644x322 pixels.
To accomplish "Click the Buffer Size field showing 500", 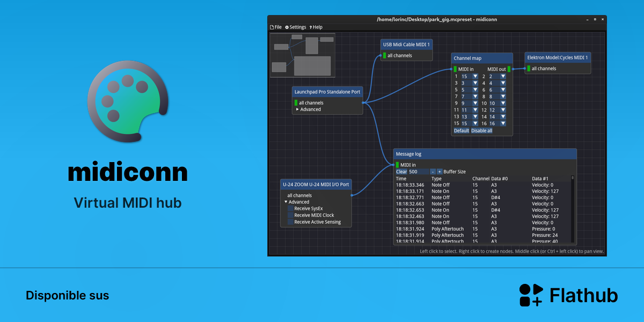I will coord(419,172).
